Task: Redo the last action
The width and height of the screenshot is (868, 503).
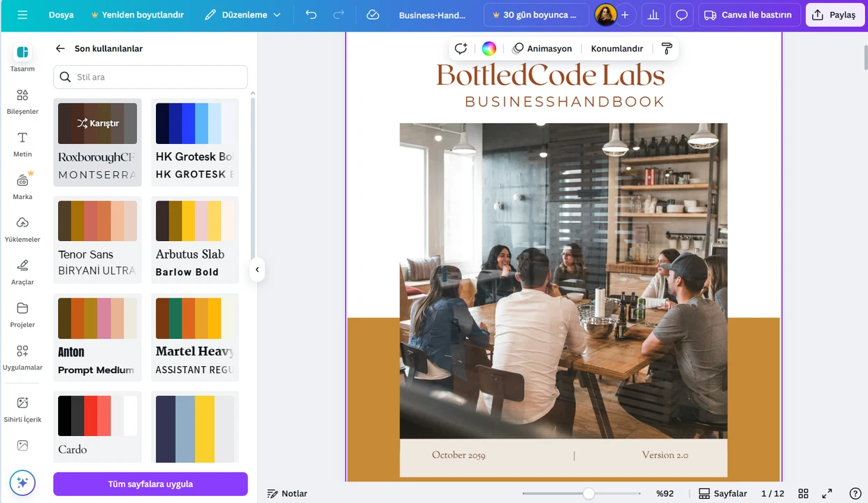Action: point(339,15)
